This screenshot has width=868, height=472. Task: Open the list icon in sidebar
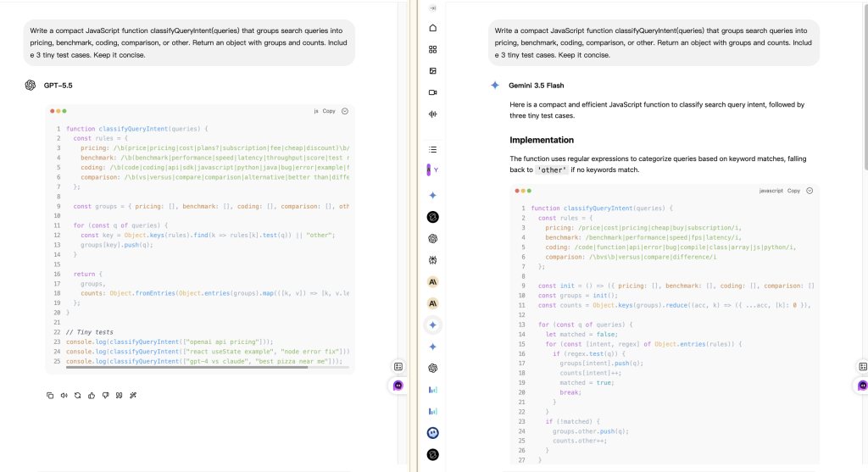coord(433,150)
